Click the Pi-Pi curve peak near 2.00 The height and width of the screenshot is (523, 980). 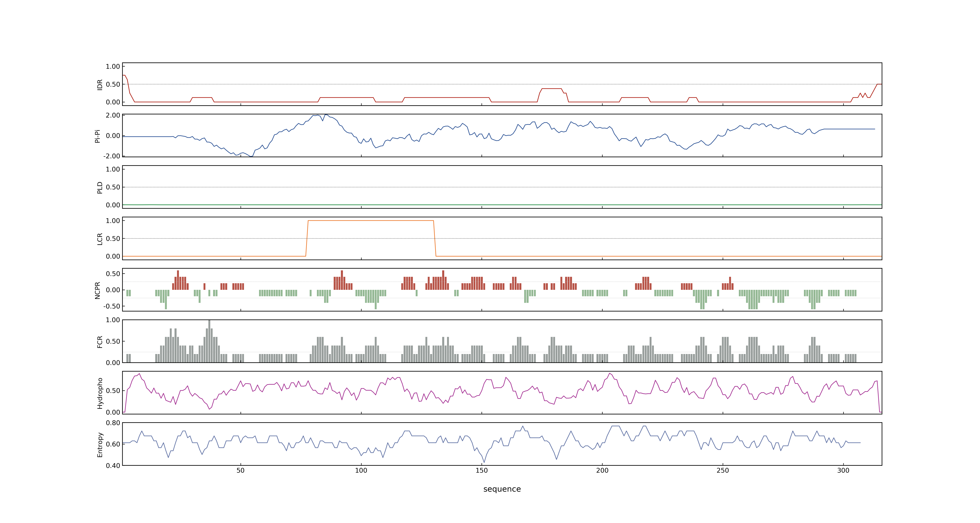point(326,115)
